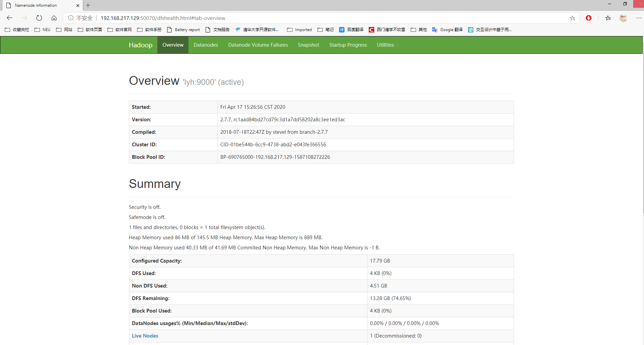This screenshot has height=345, width=644.
Task: Click Configured Capacity value 17.79 GB
Action: coord(380,261)
